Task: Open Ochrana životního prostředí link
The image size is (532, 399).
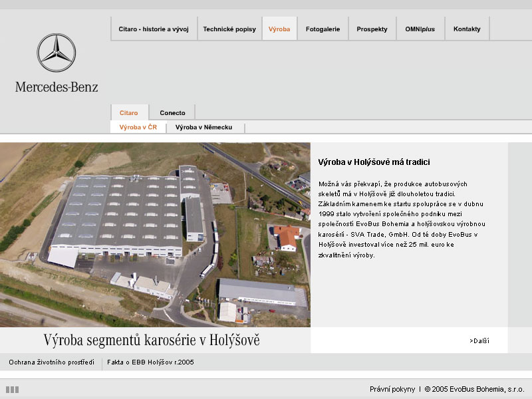Action: click(x=52, y=362)
